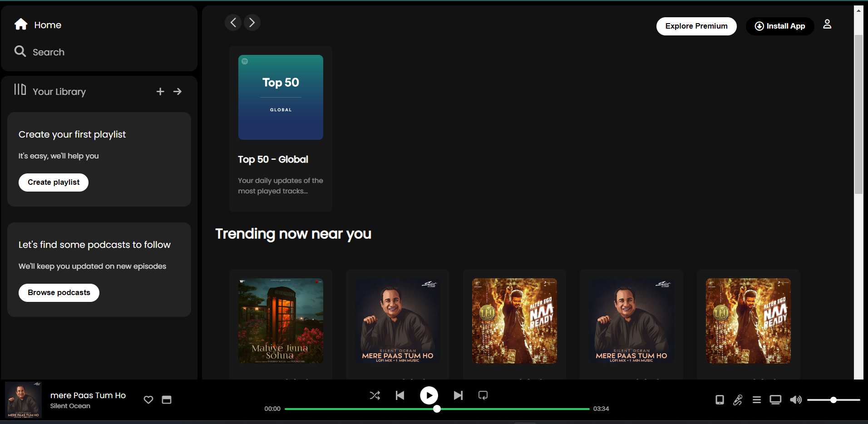Save 'mere Paas Tum Ho' with the heart icon

coord(148,399)
